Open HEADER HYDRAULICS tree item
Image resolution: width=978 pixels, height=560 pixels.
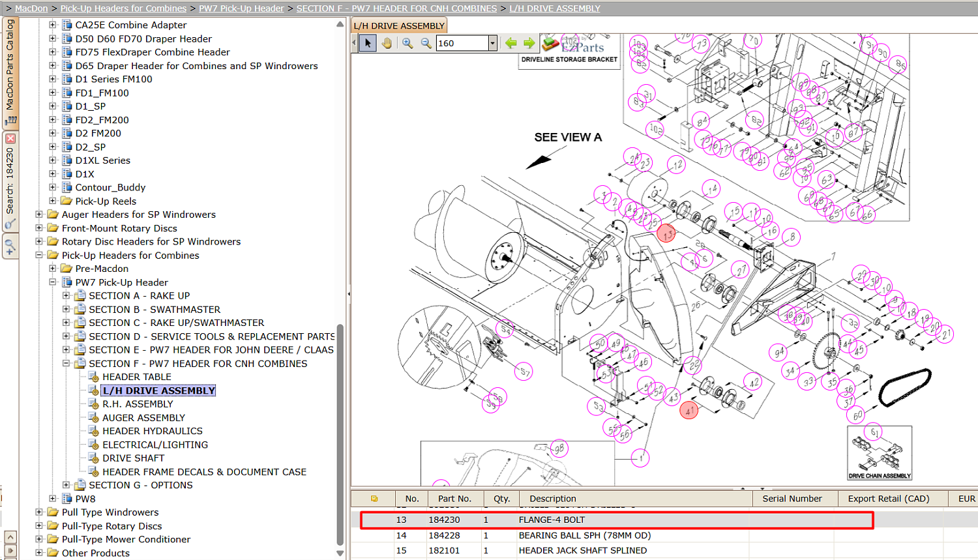point(153,431)
